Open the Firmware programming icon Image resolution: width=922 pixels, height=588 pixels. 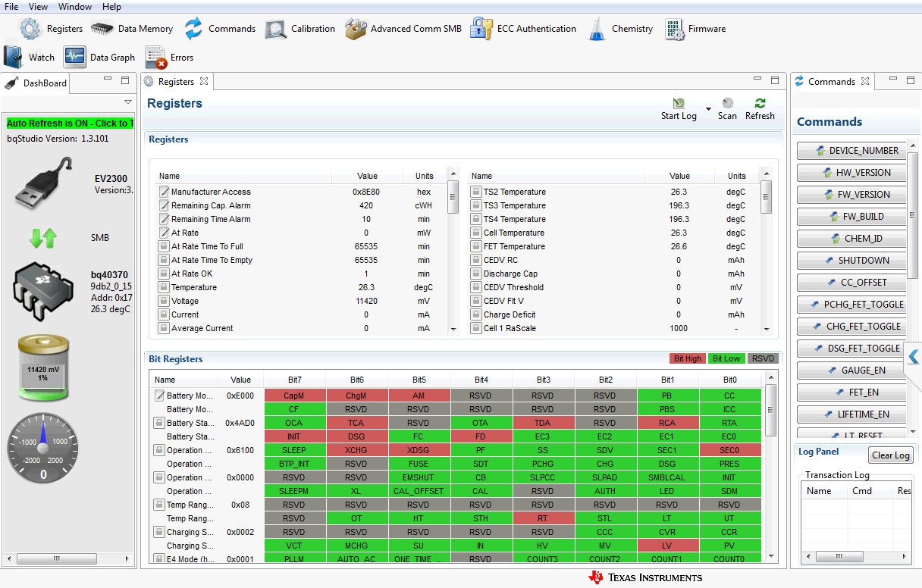click(674, 29)
